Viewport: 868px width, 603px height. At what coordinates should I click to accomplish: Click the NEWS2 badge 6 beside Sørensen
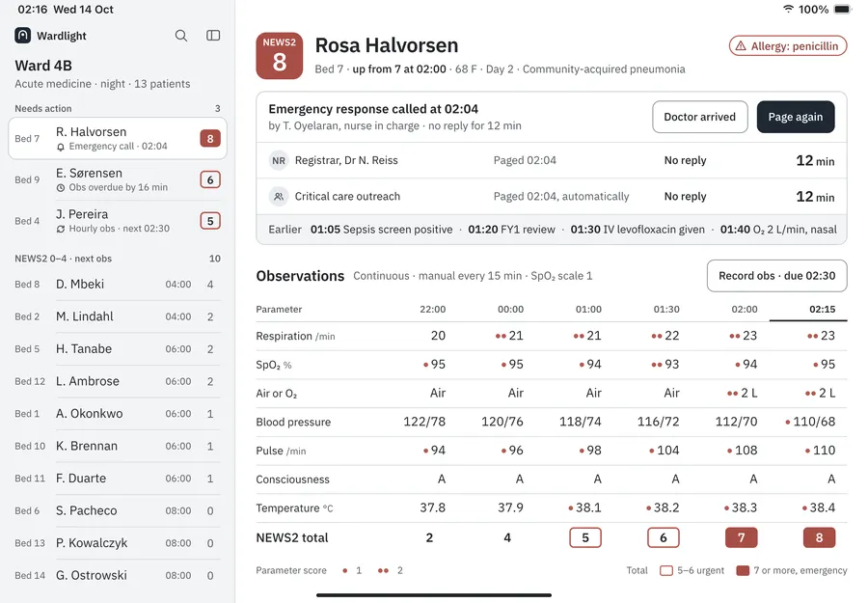[210, 179]
